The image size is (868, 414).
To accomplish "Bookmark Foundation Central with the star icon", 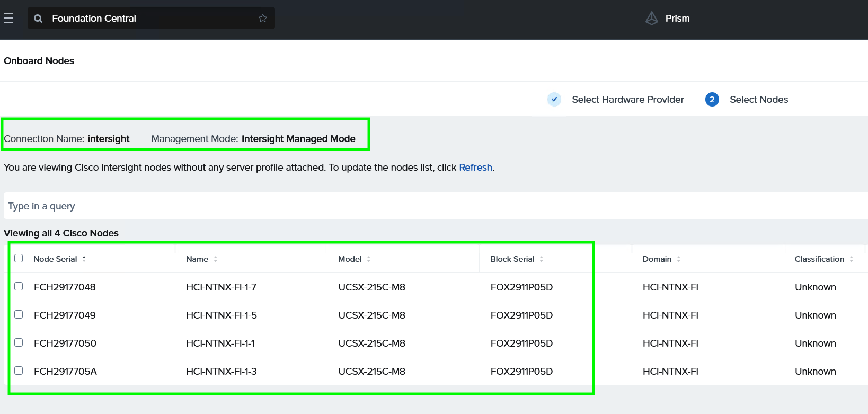I will [x=263, y=19].
